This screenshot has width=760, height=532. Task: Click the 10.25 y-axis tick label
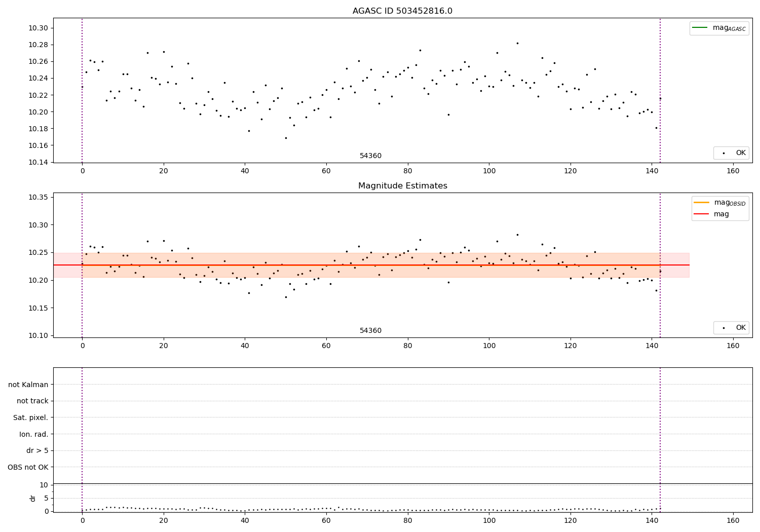[39, 252]
